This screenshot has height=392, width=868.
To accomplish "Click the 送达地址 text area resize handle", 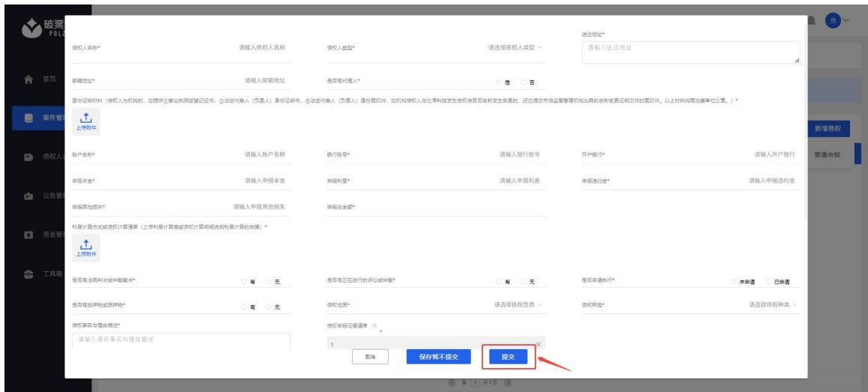I will (797, 61).
